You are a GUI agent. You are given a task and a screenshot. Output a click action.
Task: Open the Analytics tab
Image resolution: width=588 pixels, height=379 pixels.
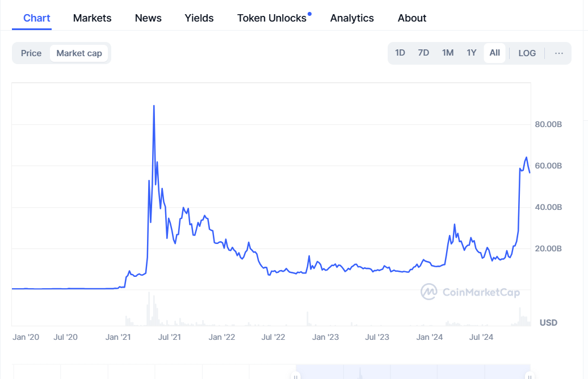(352, 18)
